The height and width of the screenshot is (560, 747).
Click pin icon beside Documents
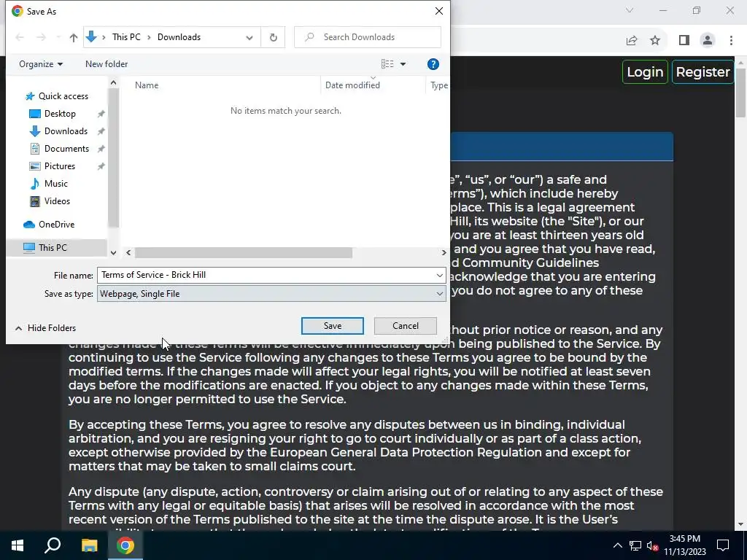101,149
